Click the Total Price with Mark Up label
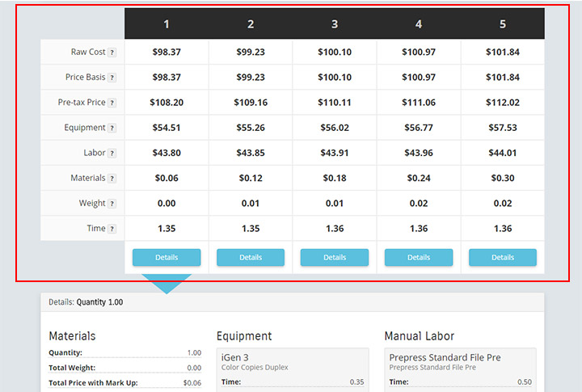 click(x=93, y=383)
